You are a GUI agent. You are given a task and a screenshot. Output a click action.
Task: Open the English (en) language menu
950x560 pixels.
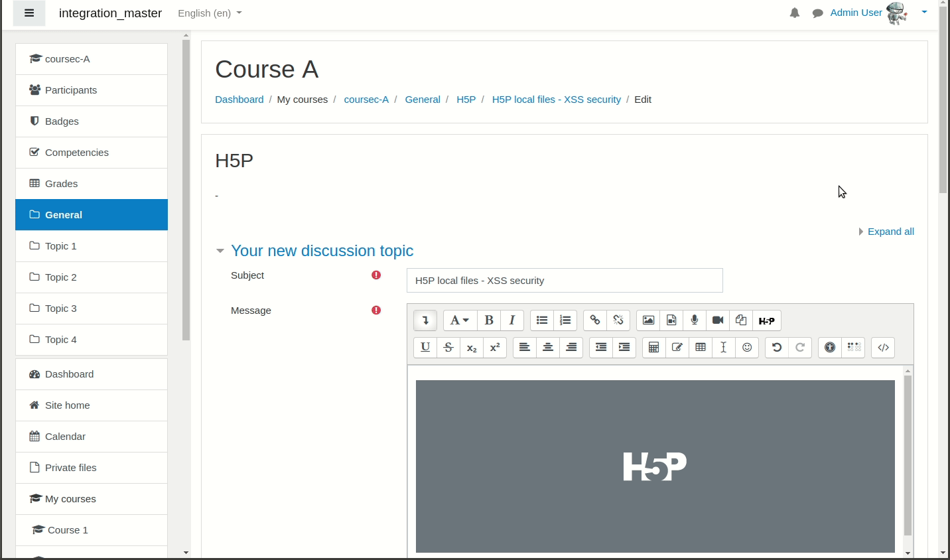coord(210,13)
